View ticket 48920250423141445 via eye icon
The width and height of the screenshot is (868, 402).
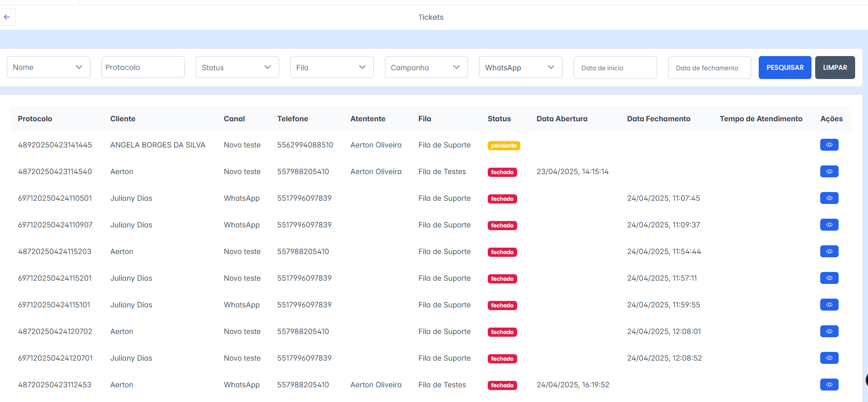pyautogui.click(x=829, y=145)
